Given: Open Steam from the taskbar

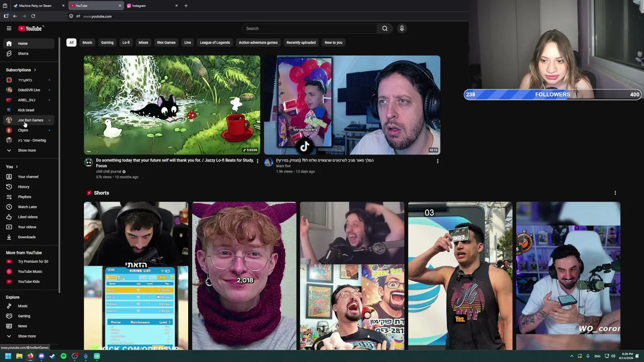Looking at the screenshot, I should [x=52, y=356].
